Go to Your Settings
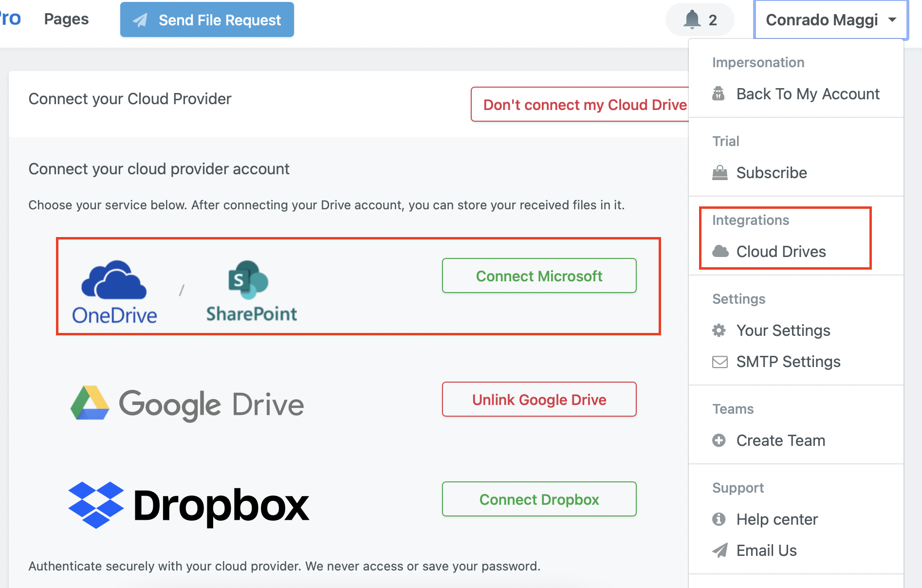This screenshot has width=922, height=588. (796, 331)
